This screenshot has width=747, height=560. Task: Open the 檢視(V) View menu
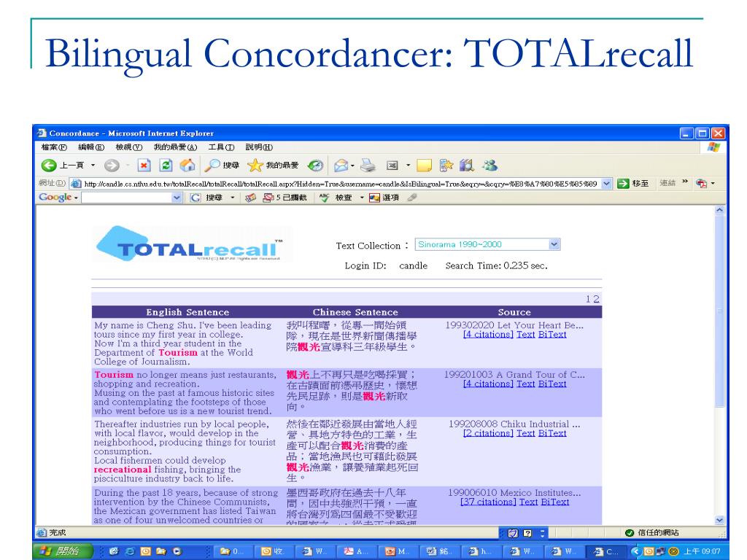point(129,147)
